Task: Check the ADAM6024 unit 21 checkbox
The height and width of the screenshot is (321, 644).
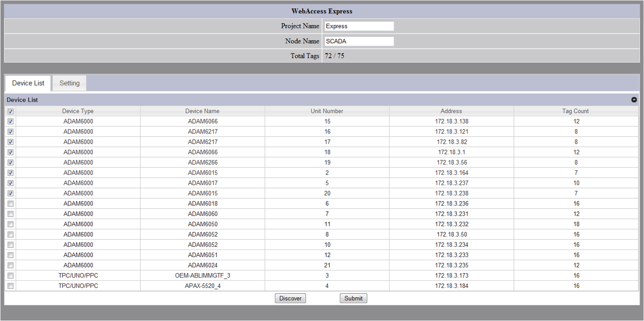Action: pyautogui.click(x=10, y=265)
